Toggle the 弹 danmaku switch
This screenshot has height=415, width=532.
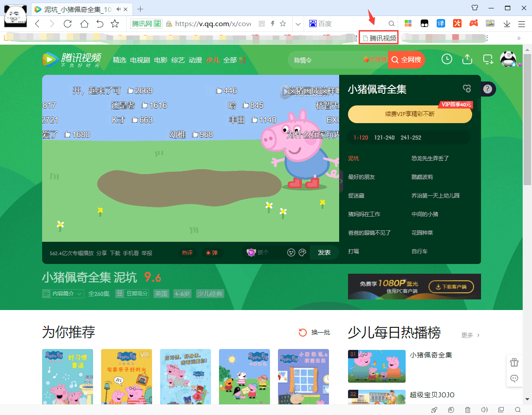(x=211, y=252)
